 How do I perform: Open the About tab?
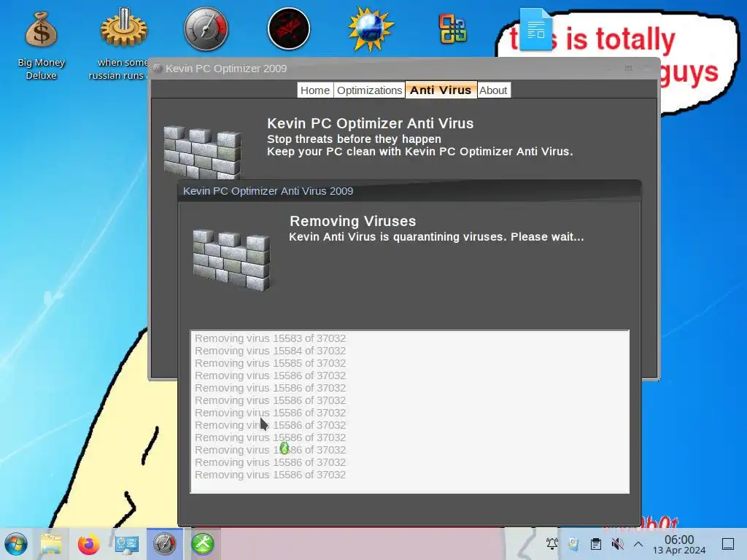(x=493, y=90)
